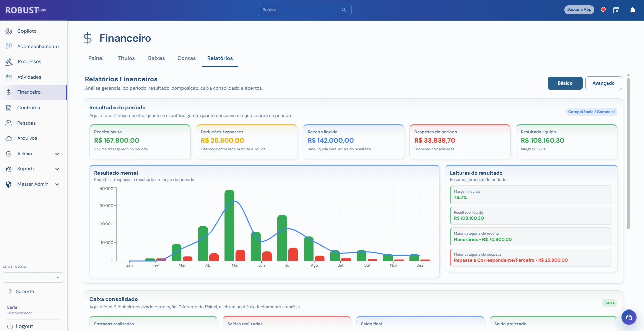Click the Entradas realizadas card heading
The width and height of the screenshot is (644, 331).
(x=114, y=324)
